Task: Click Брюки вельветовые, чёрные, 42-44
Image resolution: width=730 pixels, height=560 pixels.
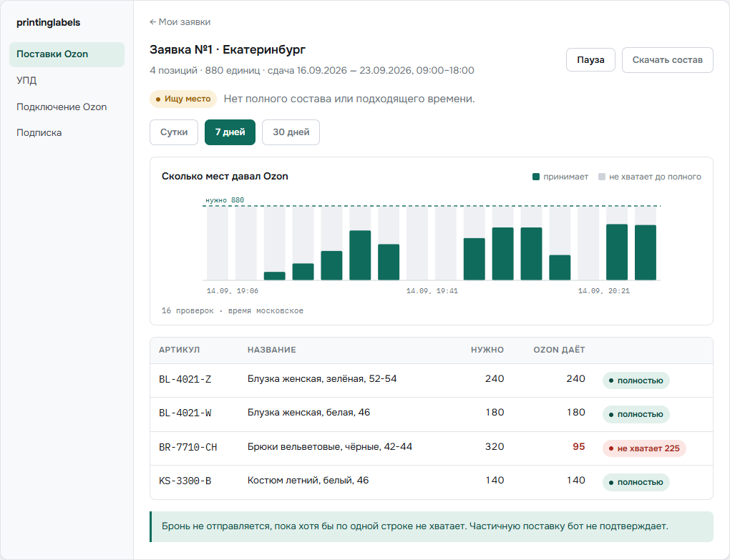Action: pos(330,446)
